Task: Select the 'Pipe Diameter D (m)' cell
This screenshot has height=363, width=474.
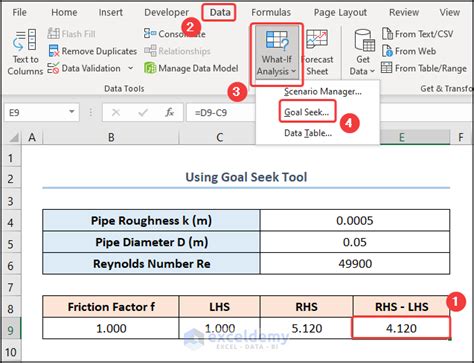Action: coord(151,242)
